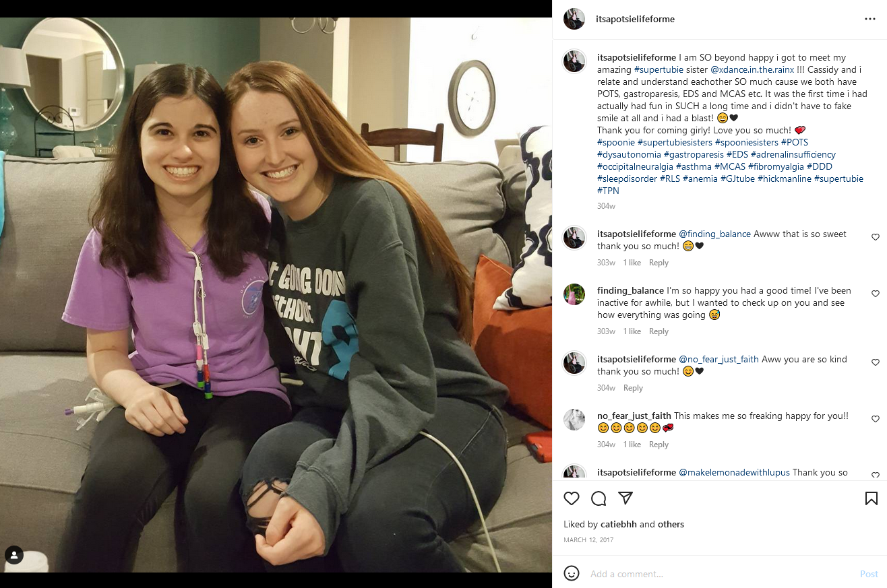
Task: Reply to no_fear_just_faith's comment
Action: pyautogui.click(x=659, y=445)
